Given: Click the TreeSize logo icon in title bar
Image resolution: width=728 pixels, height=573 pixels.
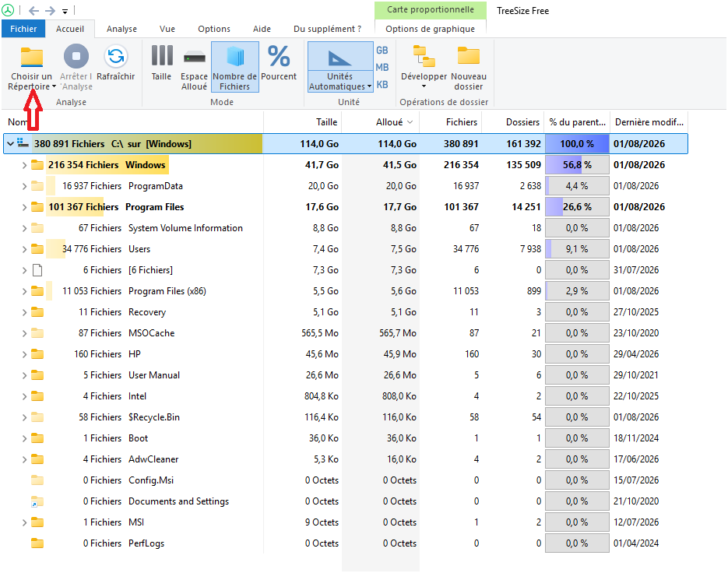Looking at the screenshot, I should [8, 10].
